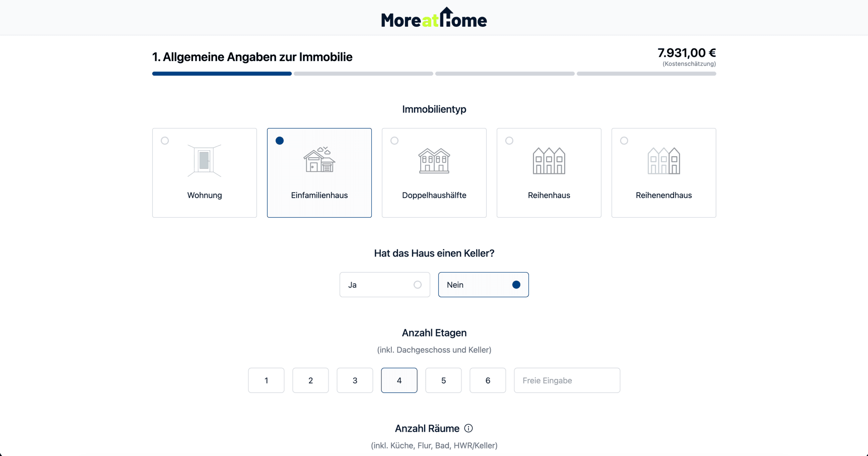
Task: Focus the Freie Eingabe floor field
Action: coord(567,380)
